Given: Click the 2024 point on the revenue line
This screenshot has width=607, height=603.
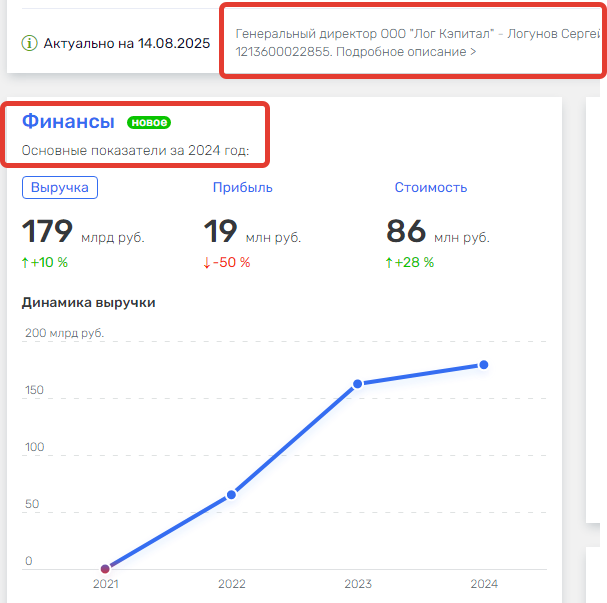Looking at the screenshot, I should pos(483,365).
